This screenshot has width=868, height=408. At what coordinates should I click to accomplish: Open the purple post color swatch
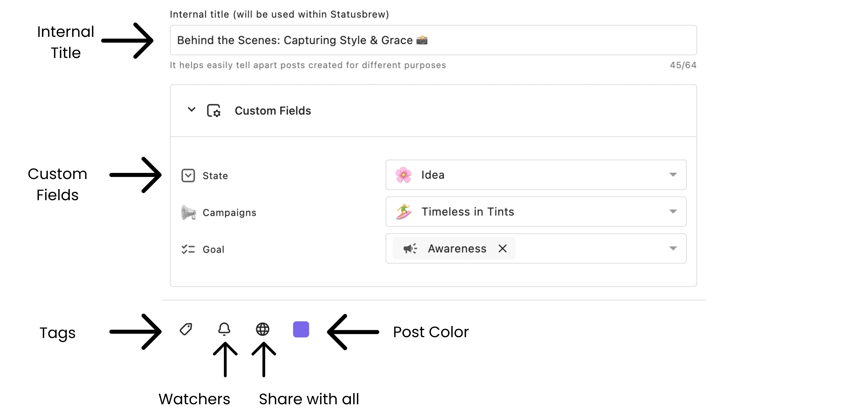click(301, 329)
